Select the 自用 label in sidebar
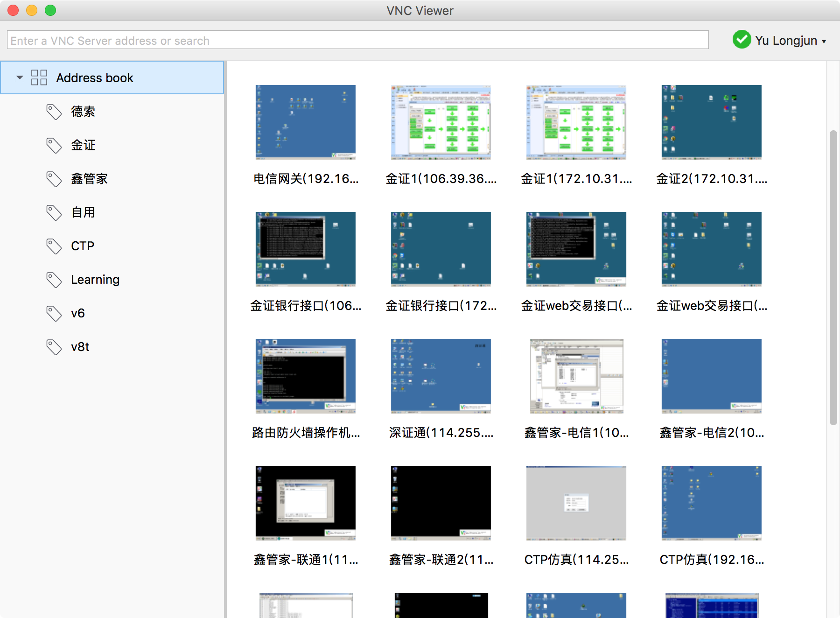The width and height of the screenshot is (840, 618). click(x=83, y=212)
